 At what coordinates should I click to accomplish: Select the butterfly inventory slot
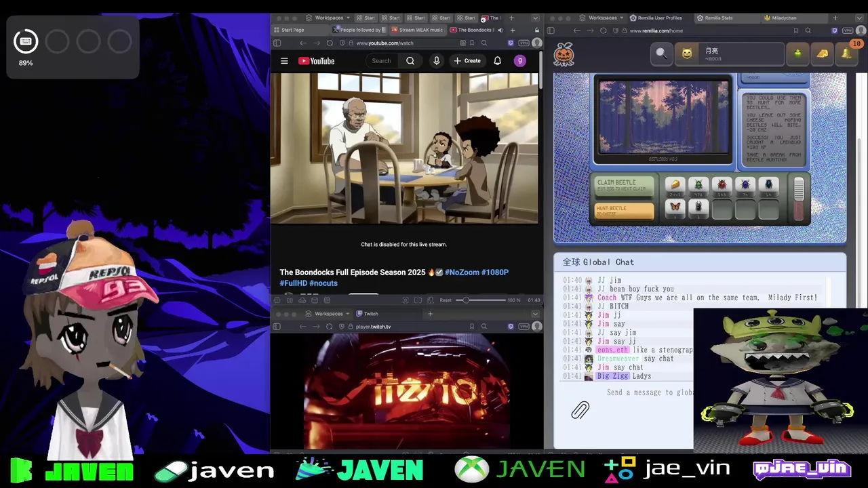675,208
